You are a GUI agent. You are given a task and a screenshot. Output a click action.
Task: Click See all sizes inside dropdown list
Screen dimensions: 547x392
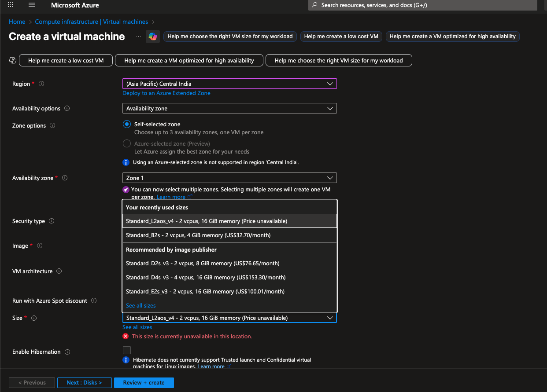(x=140, y=305)
